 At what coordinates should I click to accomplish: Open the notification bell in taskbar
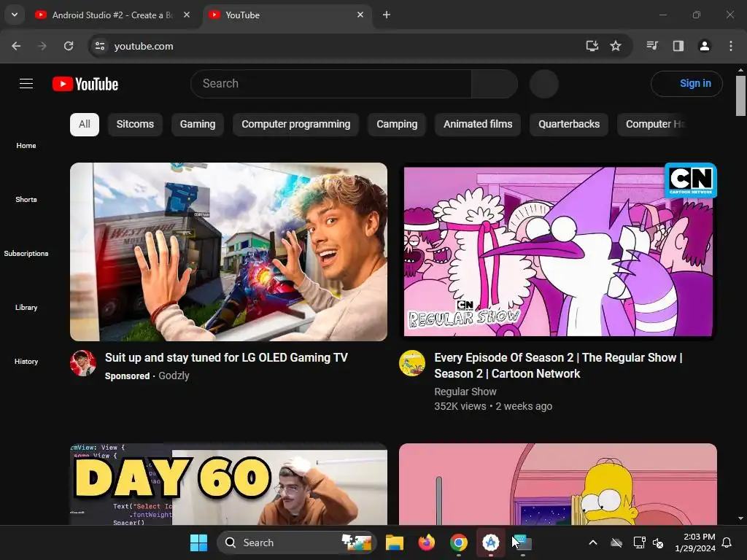click(727, 542)
